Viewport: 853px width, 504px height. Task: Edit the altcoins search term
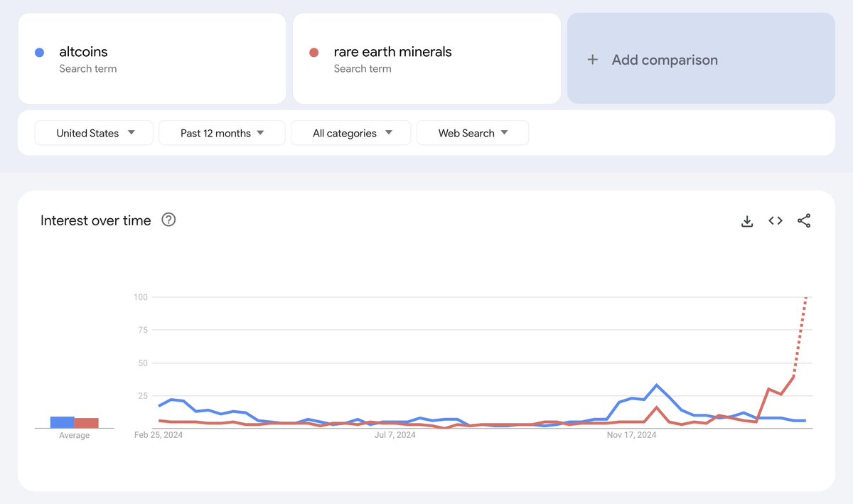(152, 58)
